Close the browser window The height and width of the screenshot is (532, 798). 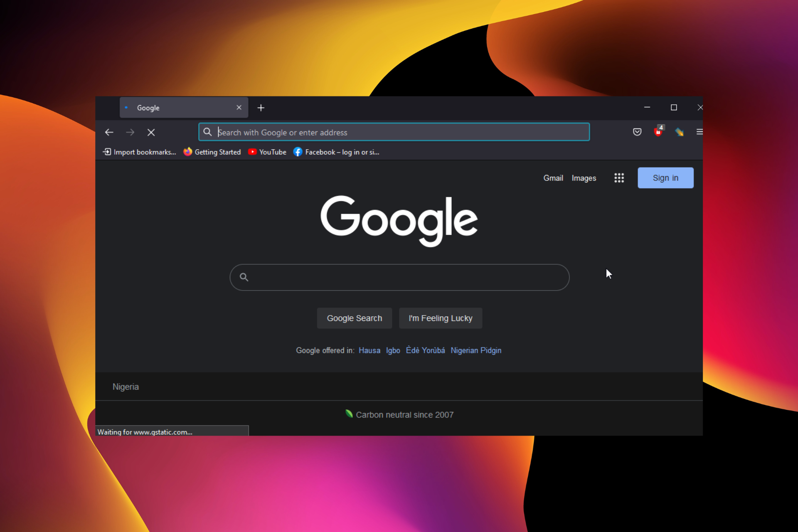coord(700,108)
